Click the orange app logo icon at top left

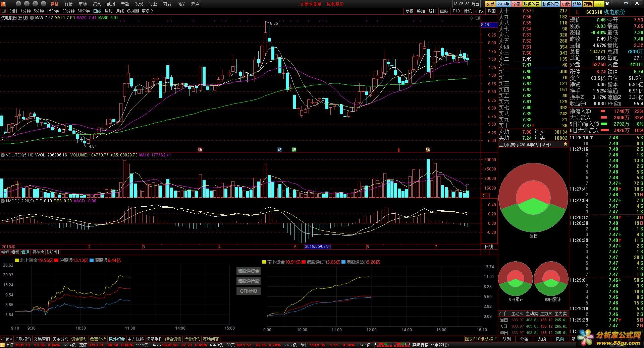[x=3, y=4]
